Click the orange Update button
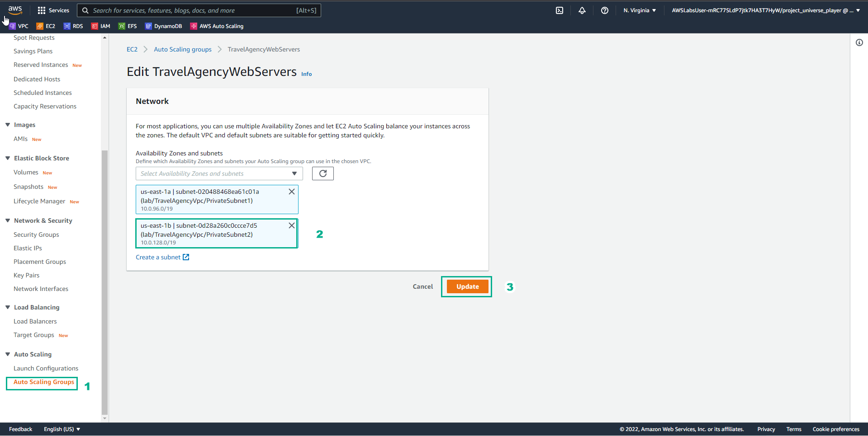868x436 pixels. (x=468, y=286)
